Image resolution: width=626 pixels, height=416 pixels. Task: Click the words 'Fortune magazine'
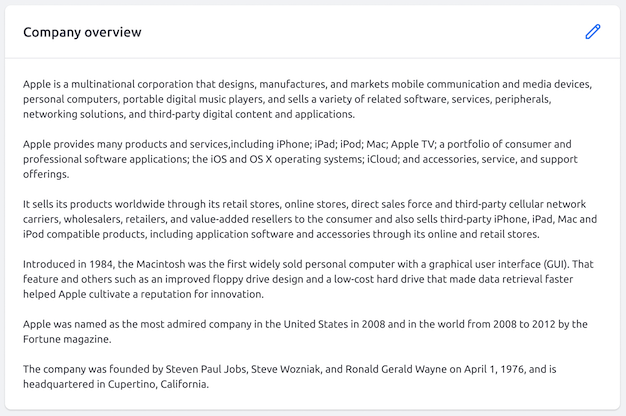coord(66,339)
